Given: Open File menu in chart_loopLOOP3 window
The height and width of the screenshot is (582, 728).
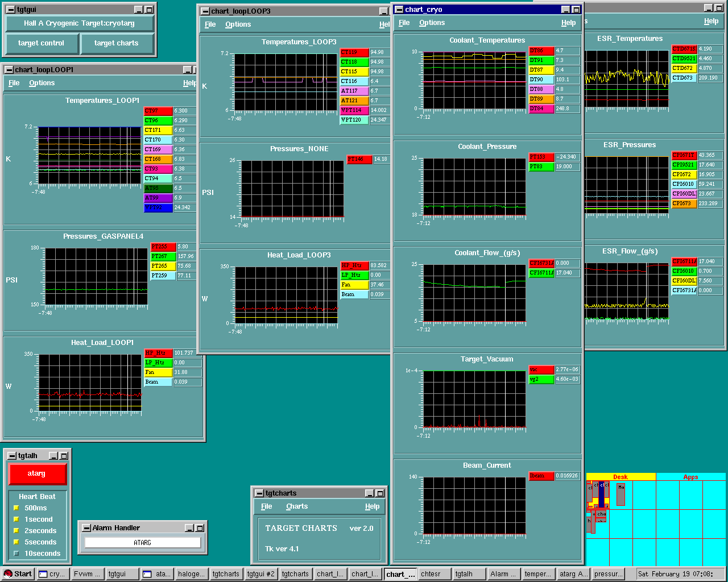Looking at the screenshot, I should coord(210,24).
